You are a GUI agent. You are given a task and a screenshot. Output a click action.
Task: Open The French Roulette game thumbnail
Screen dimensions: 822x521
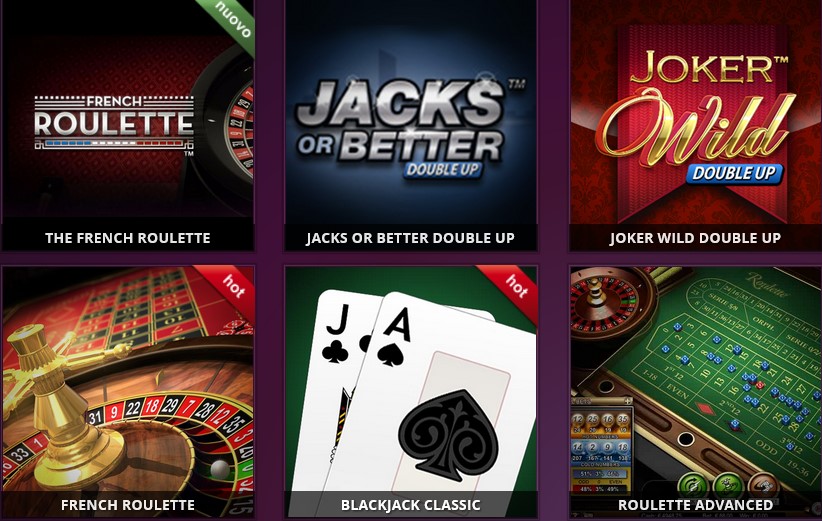pos(128,125)
